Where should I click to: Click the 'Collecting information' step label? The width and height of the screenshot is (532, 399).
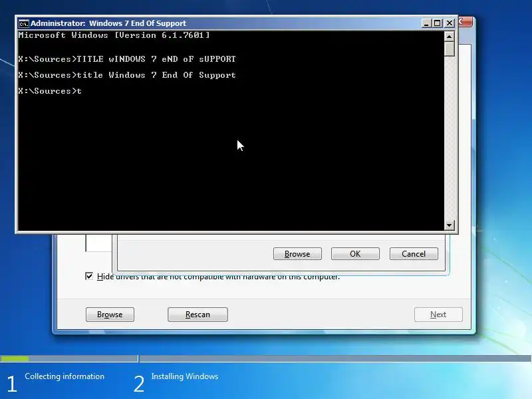pyautogui.click(x=65, y=376)
